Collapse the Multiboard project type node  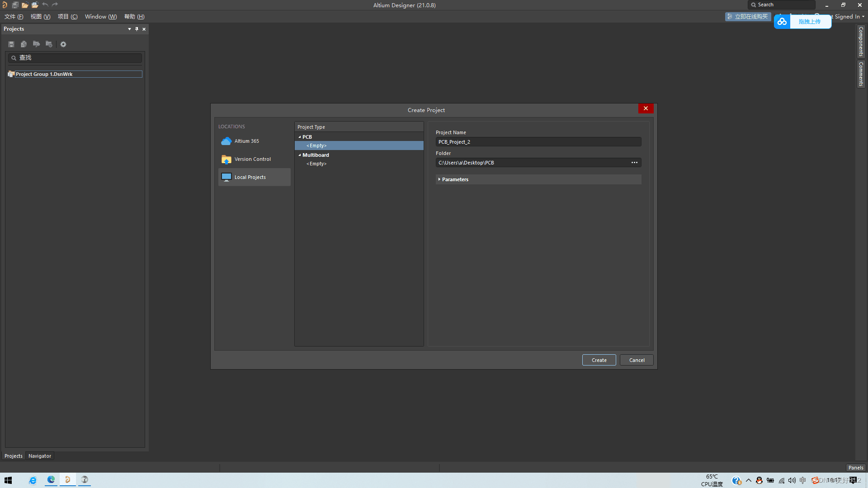pyautogui.click(x=299, y=155)
